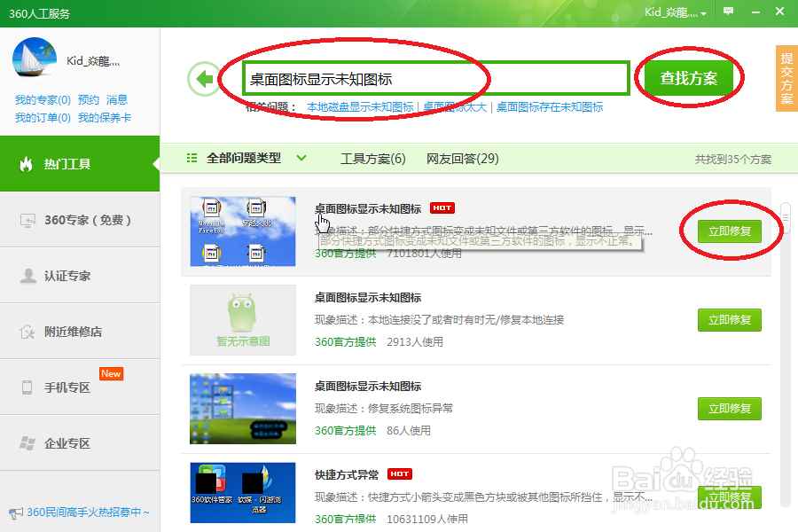Click the 提交方案 orange side button
Screen dimensions: 798x532
pos(786,78)
